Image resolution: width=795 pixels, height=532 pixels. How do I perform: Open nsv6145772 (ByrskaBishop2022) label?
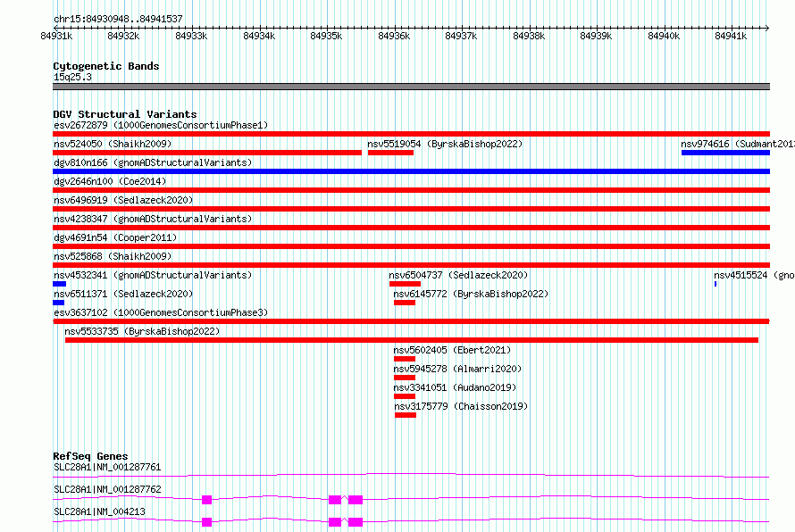[x=471, y=294]
